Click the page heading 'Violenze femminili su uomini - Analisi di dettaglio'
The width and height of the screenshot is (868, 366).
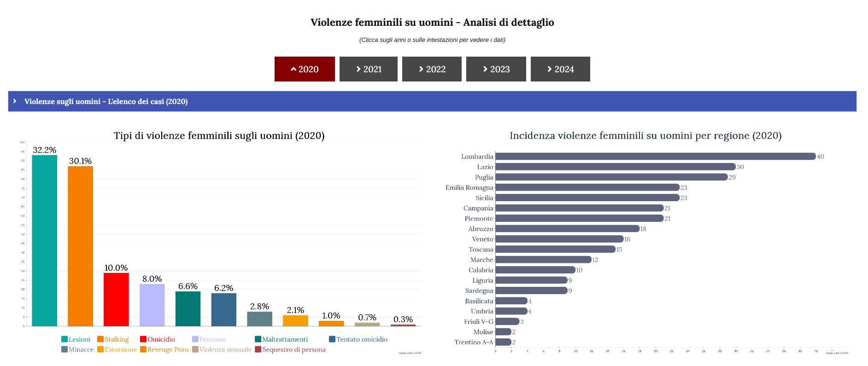(x=432, y=22)
